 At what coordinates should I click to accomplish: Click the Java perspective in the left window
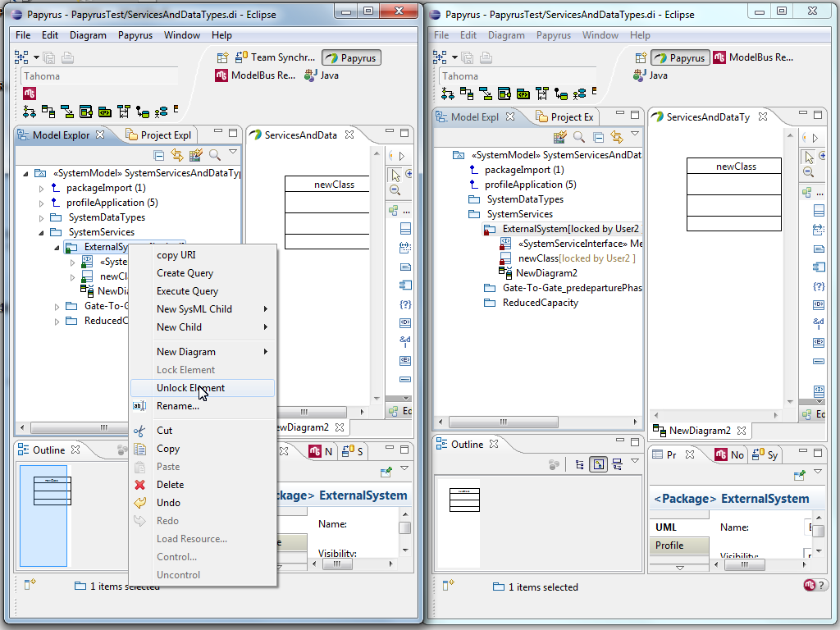322,75
